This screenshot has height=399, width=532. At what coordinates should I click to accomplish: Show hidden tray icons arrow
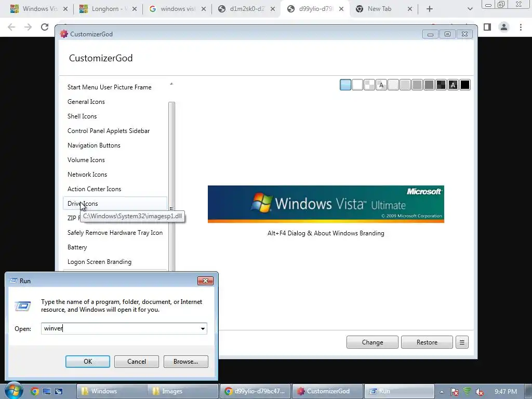click(442, 392)
